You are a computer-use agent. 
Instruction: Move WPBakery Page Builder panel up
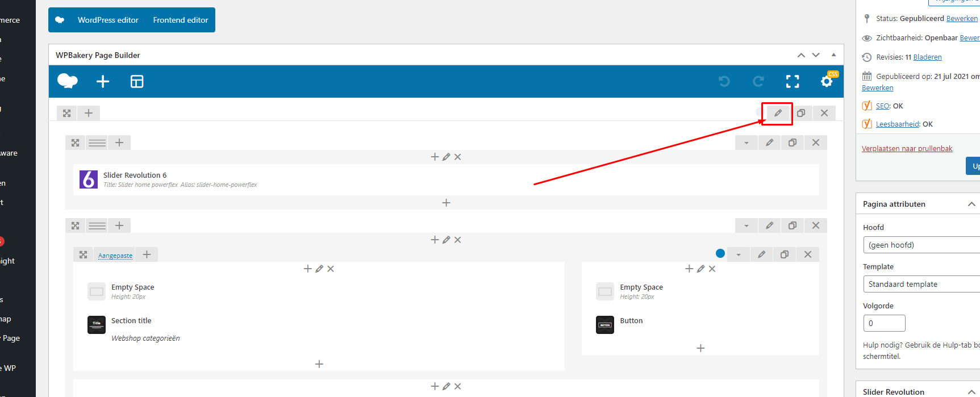[x=801, y=55]
